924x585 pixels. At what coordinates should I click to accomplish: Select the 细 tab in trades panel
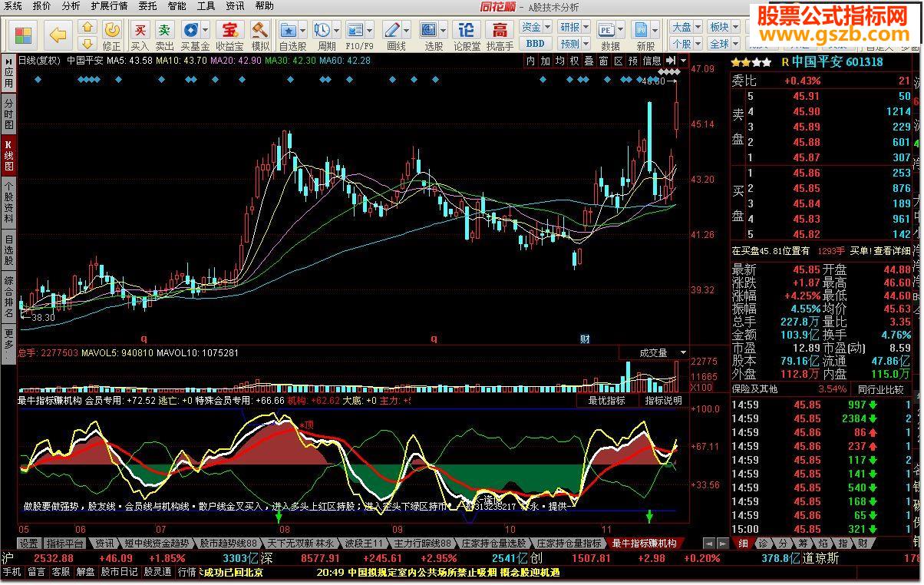(743, 544)
